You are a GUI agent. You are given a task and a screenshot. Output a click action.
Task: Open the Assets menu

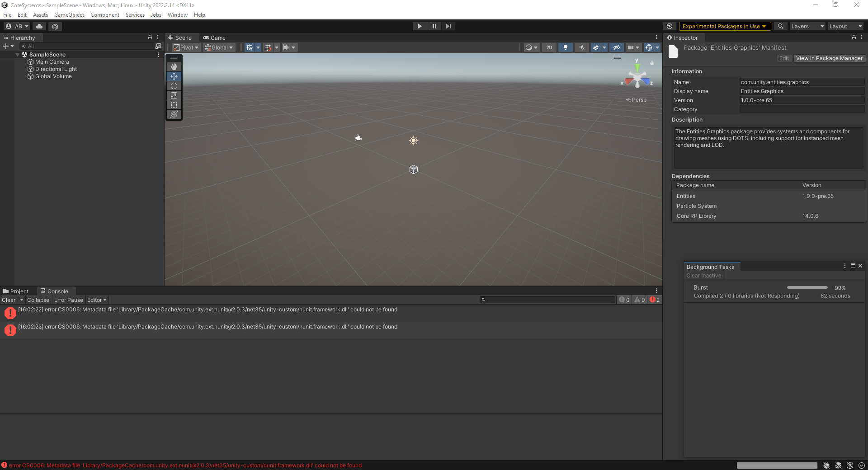40,15
